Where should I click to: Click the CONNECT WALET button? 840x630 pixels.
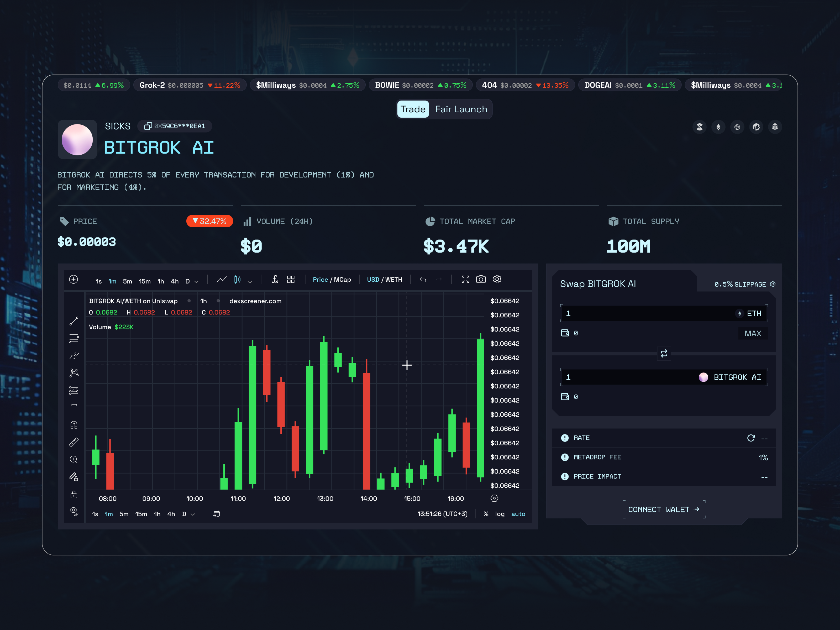click(664, 509)
